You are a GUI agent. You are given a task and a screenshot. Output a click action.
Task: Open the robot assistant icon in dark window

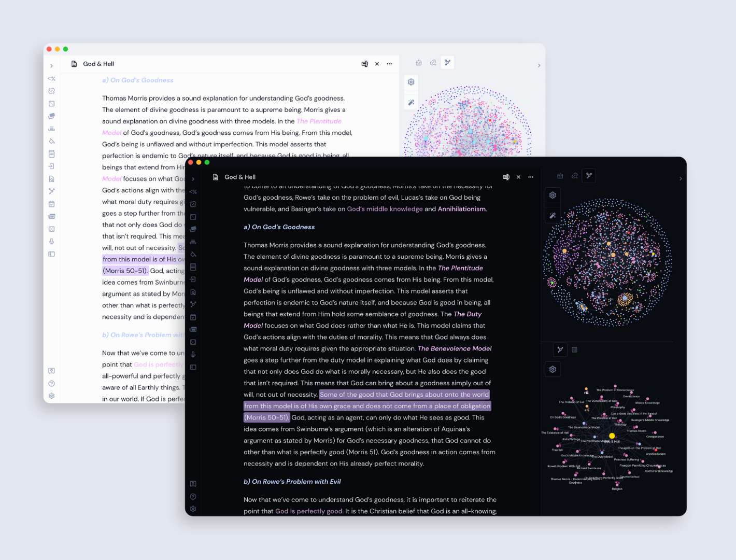point(560,176)
